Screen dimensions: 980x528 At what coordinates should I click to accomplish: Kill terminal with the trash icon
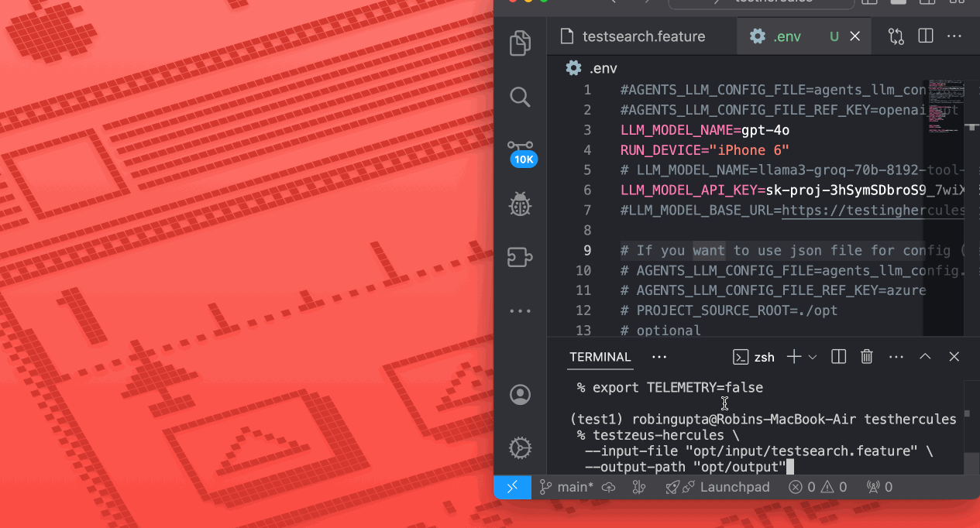867,357
